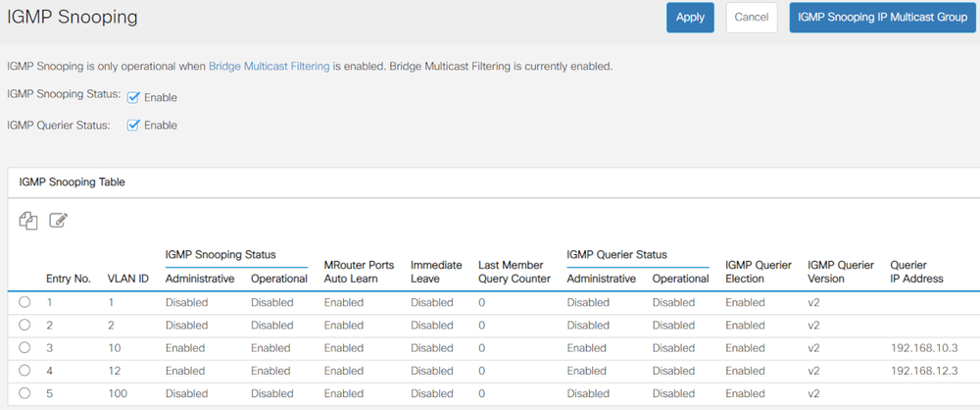Select radio button for entry 1

coord(24,302)
